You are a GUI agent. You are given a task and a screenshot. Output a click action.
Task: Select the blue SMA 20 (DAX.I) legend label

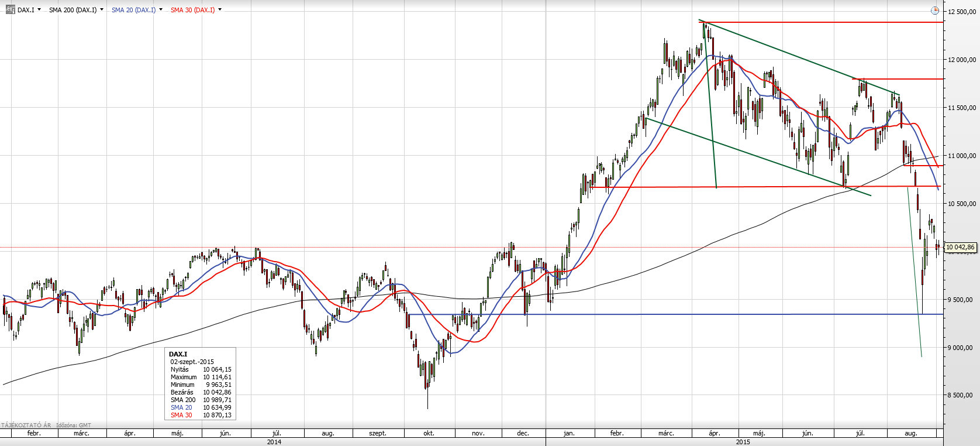point(134,10)
